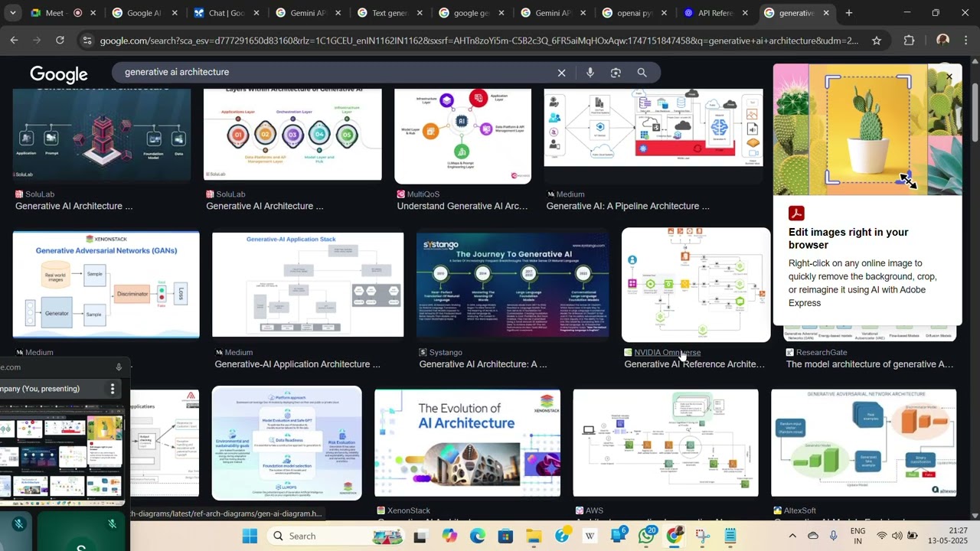Open Generative-AI Application Architecture link

[298, 364]
